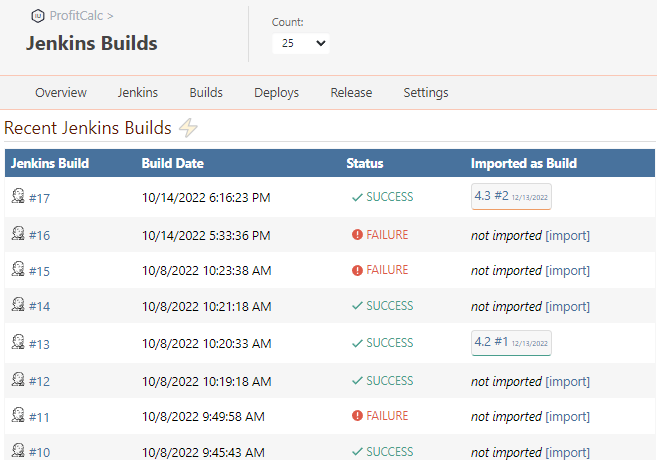Viewport: 657px width, 460px height.
Task: Switch to the Overview tab
Action: (61, 93)
